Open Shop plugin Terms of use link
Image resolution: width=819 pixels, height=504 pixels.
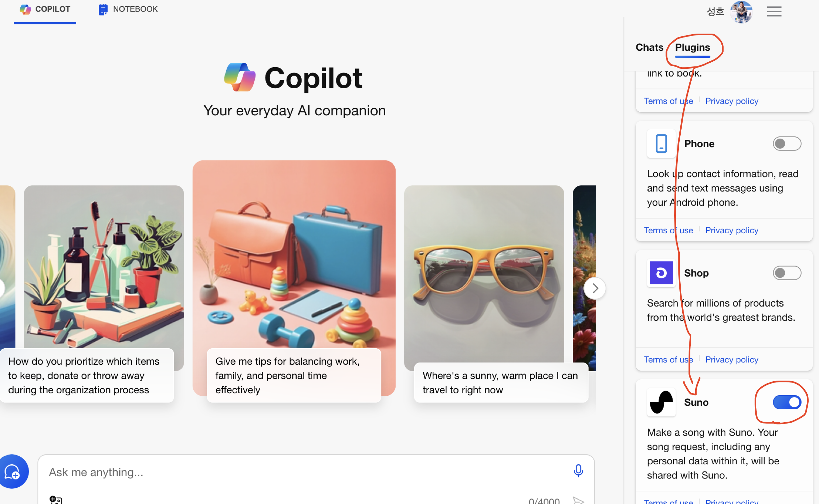(668, 360)
